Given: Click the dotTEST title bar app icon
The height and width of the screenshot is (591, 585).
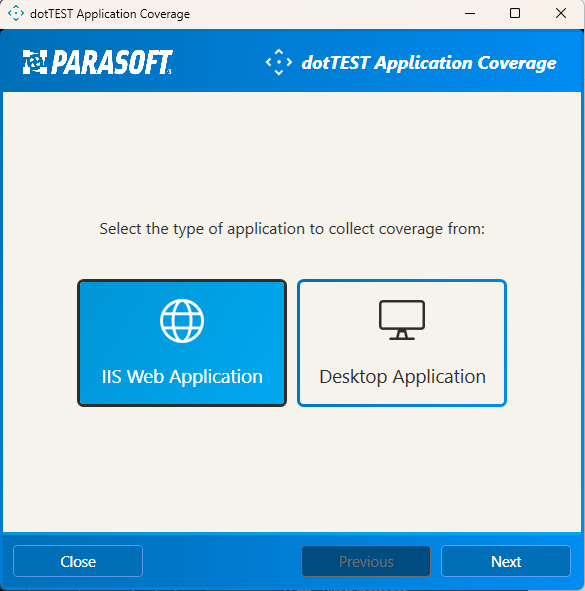Looking at the screenshot, I should (x=16, y=13).
